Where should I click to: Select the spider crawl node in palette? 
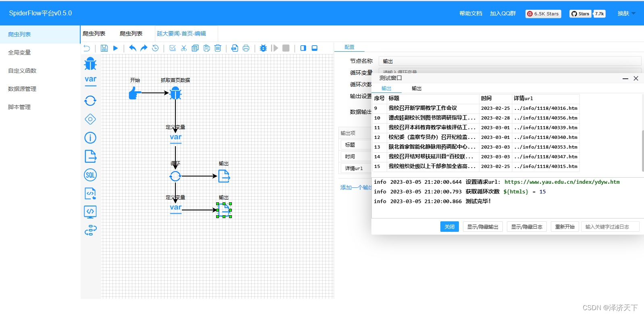point(90,64)
